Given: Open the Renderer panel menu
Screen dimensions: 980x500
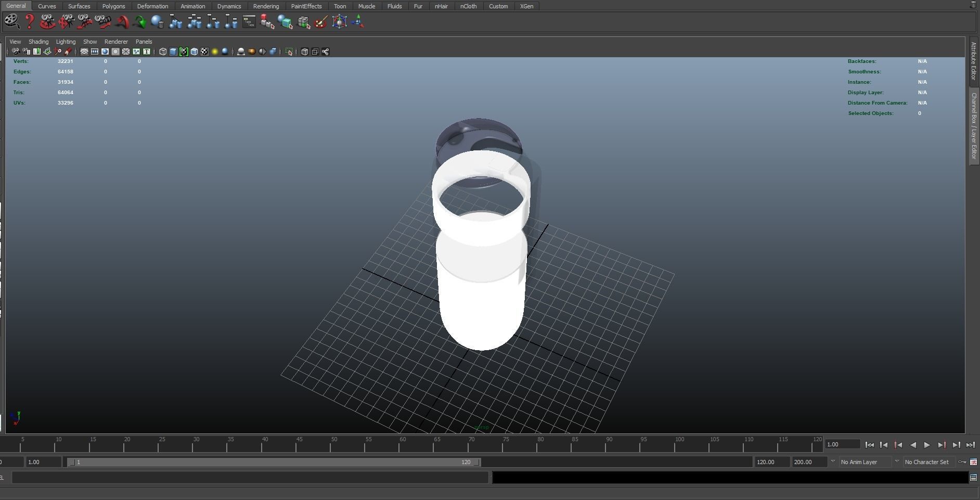Looking at the screenshot, I should pos(116,42).
